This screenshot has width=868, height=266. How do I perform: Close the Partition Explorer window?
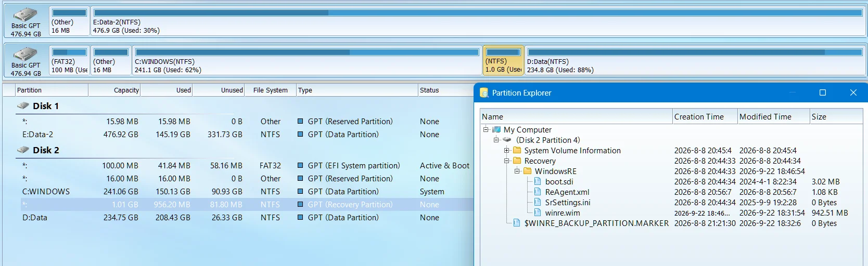pos(853,92)
